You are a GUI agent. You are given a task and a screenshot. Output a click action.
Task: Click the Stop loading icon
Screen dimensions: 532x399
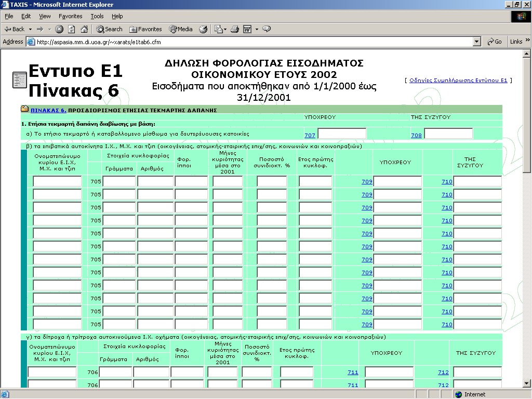(59, 29)
